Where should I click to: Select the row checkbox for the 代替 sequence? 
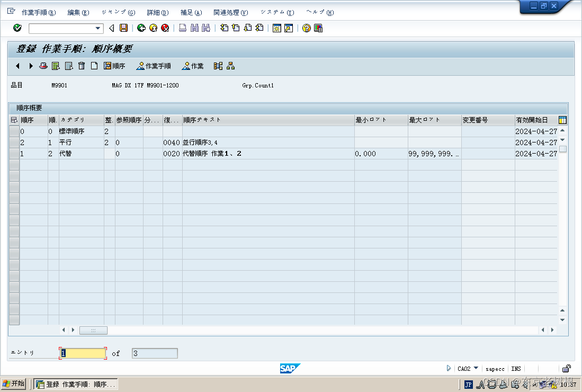pyautogui.click(x=14, y=154)
